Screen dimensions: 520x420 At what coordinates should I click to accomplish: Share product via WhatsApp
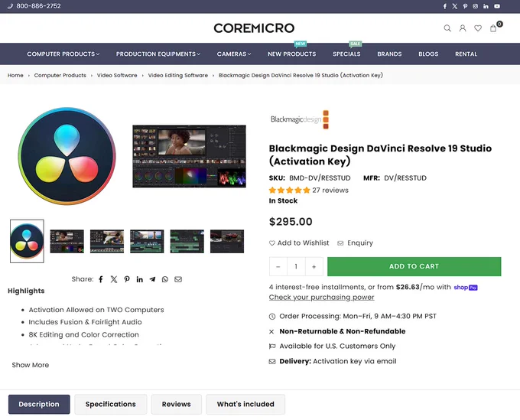click(165, 279)
